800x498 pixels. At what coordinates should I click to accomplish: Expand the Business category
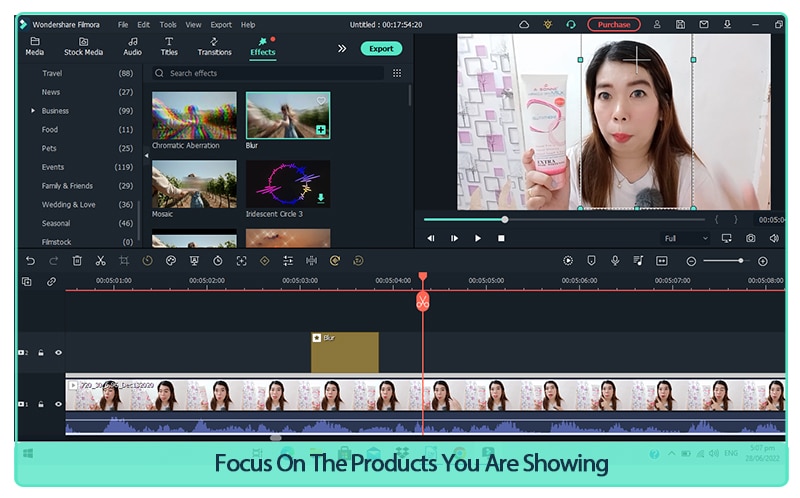33,111
